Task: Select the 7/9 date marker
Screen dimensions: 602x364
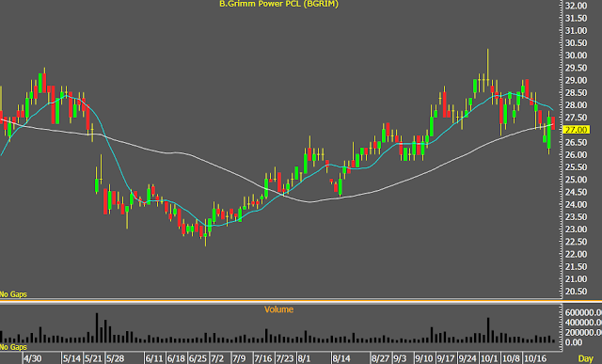Action: (239, 358)
